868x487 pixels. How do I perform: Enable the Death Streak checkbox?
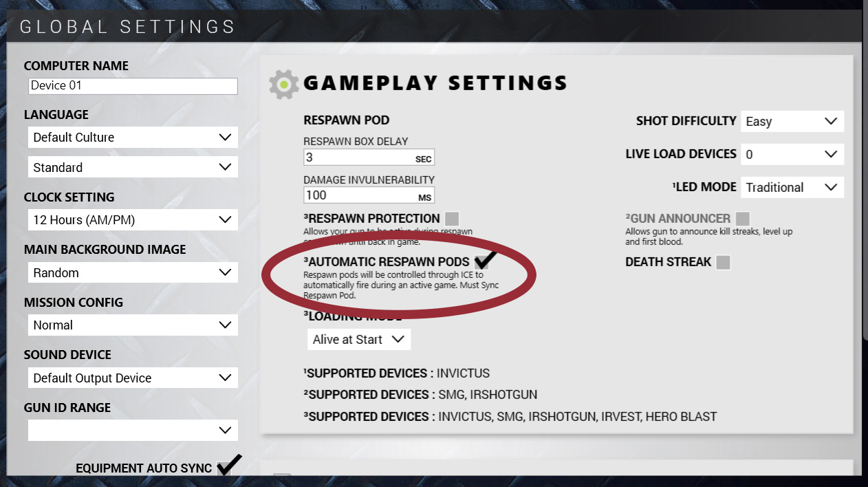pos(723,262)
